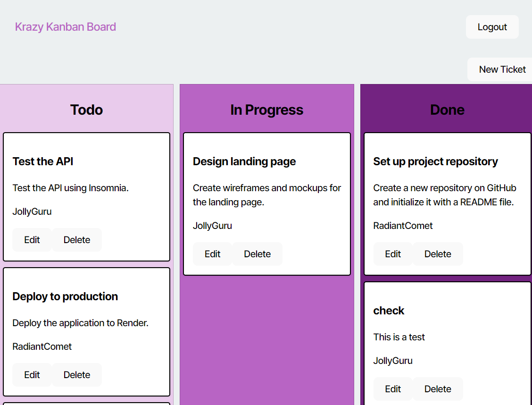Delete the check ticket
Image resolution: width=532 pixels, height=405 pixels.
pyautogui.click(x=438, y=389)
